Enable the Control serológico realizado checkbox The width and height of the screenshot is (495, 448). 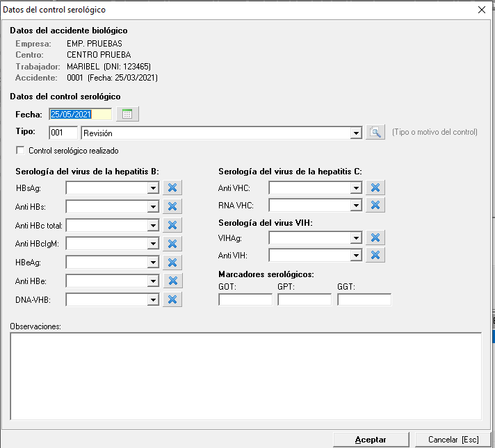click(19, 150)
